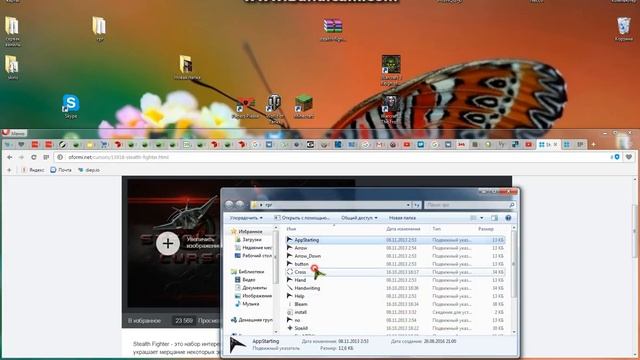Image resolution: width=640 pixels, height=360 pixels.
Task: Go back in the Opera browser
Action: [x=9, y=157]
